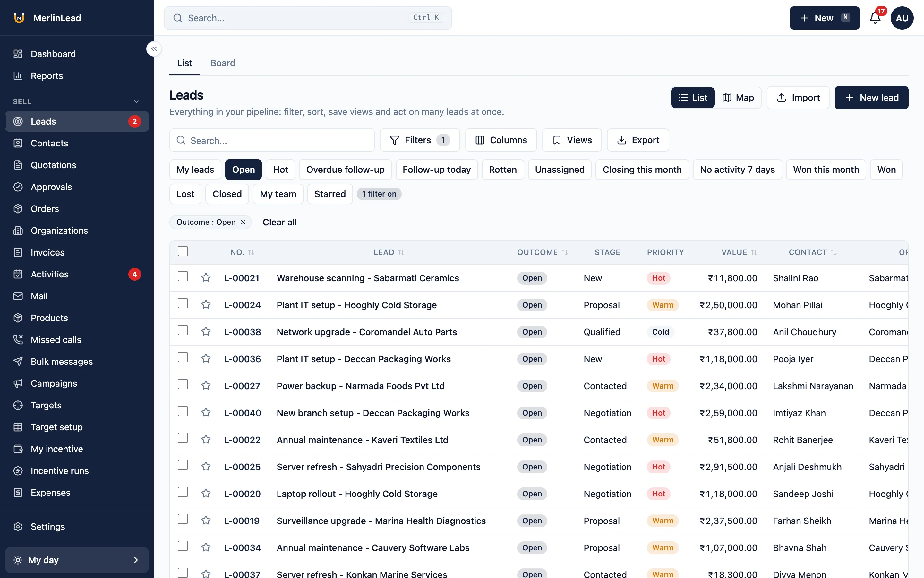Screen dimensions: 924x578
Task: Sort table by the NO. column
Action: tap(242, 252)
